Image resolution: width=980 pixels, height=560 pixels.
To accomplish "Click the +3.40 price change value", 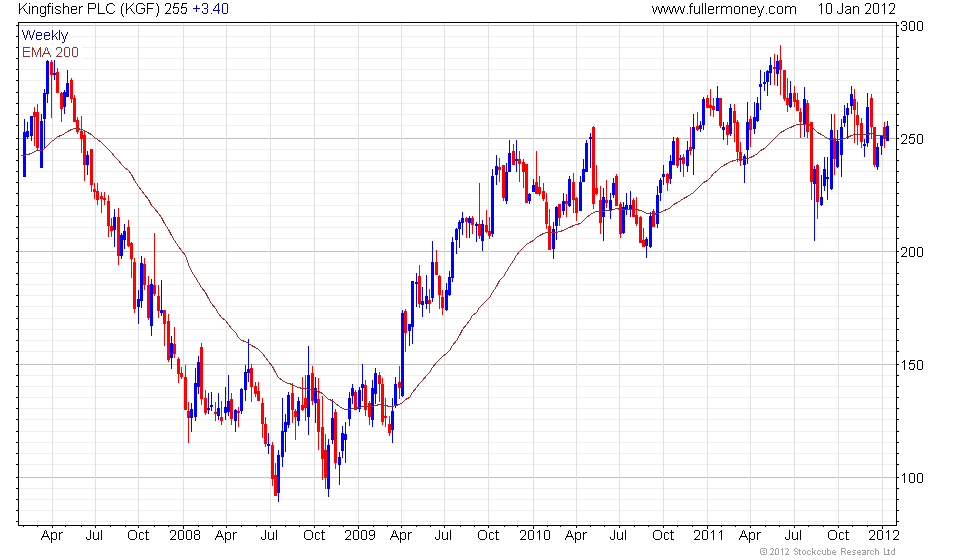I will click(210, 9).
